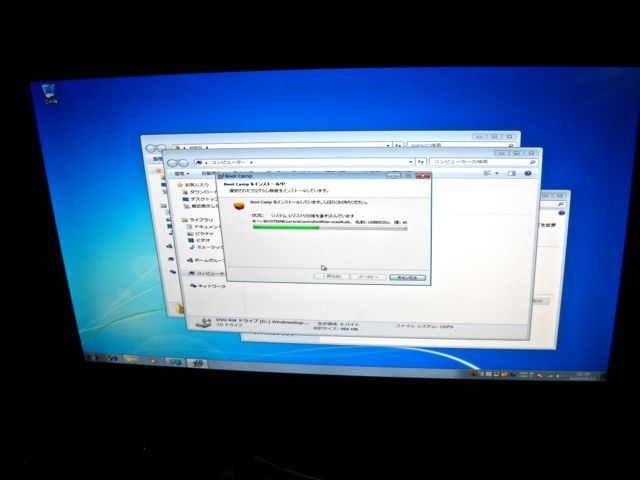The width and height of the screenshot is (640, 480).
Task: Click the disabled Back button in Boot Camp
Action: click(x=331, y=276)
